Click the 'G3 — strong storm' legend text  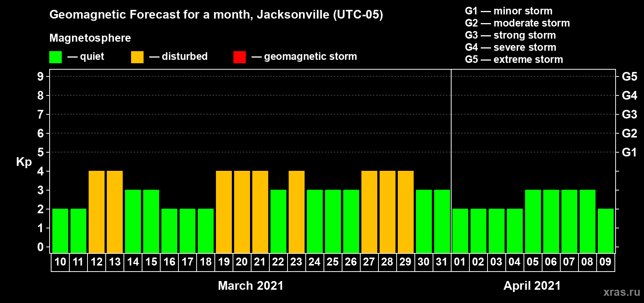point(511,35)
